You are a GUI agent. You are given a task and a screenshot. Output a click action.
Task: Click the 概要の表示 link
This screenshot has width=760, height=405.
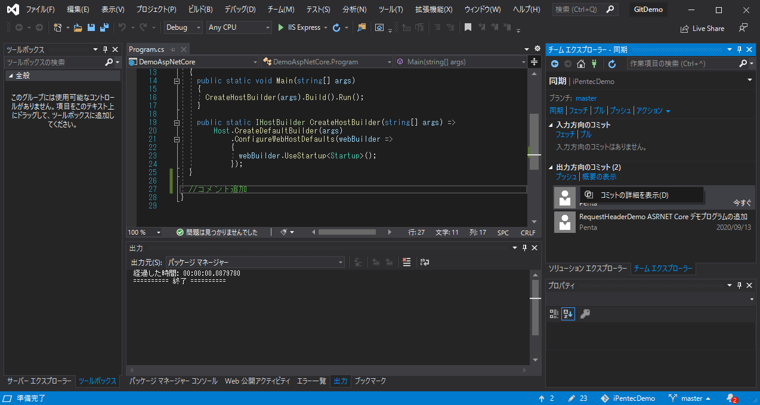point(599,177)
